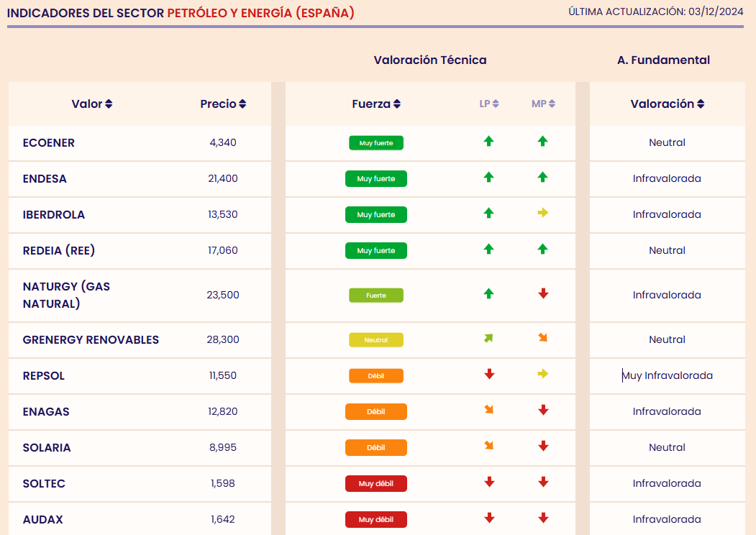Screen dimensions: 756x535
Task: Sort the table by Valor column
Action: 92,104
